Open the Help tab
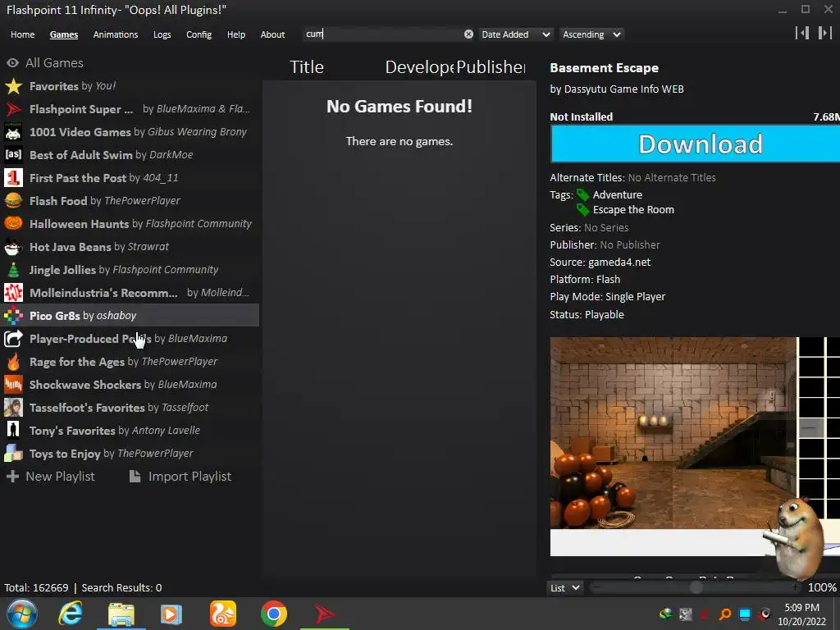Viewport: 840px width, 630px height. click(x=235, y=34)
